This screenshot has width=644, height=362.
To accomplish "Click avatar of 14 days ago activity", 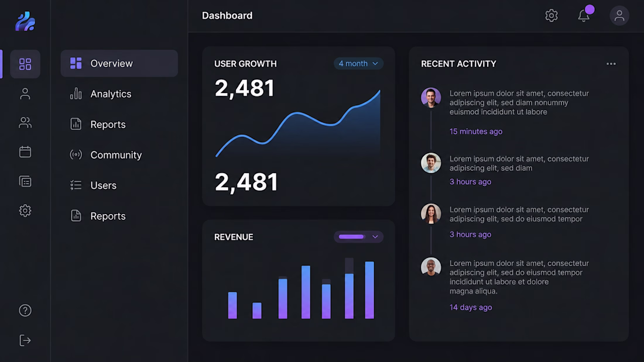I will coord(431,267).
